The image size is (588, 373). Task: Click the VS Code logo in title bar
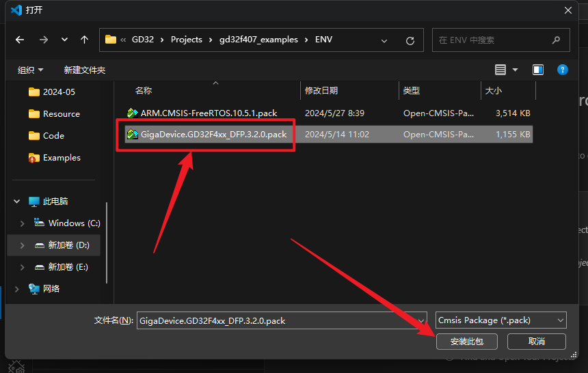[x=16, y=10]
